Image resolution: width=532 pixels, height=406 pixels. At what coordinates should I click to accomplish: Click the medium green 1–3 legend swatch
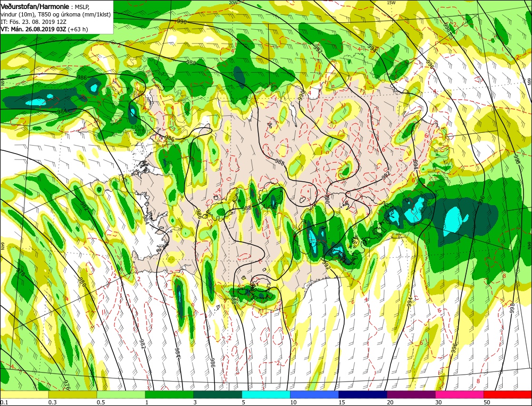coord(169,394)
